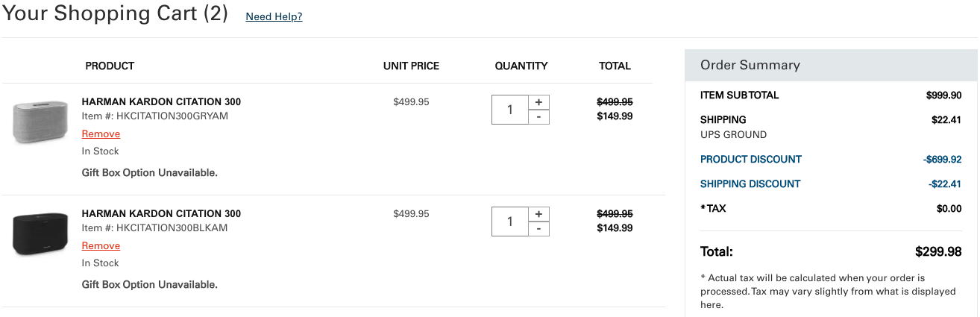This screenshot has width=980, height=317.
Task: Decrease quantity of the black Citation 300
Action: click(x=538, y=229)
